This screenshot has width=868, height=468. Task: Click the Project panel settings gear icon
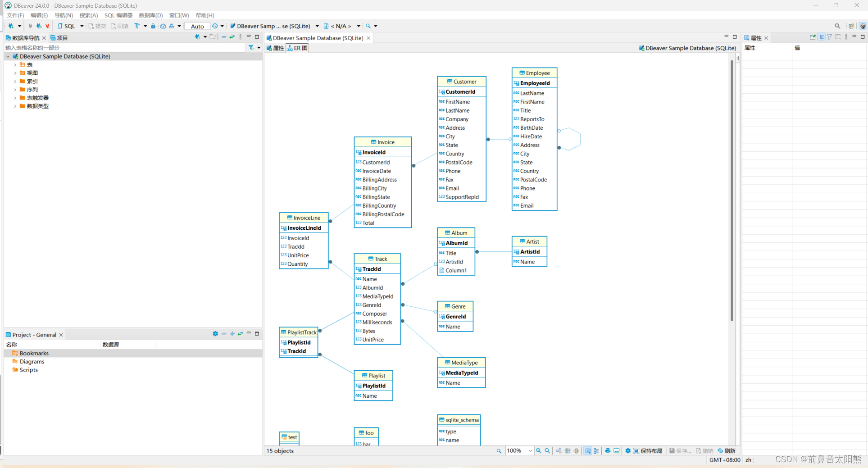pyautogui.click(x=215, y=334)
